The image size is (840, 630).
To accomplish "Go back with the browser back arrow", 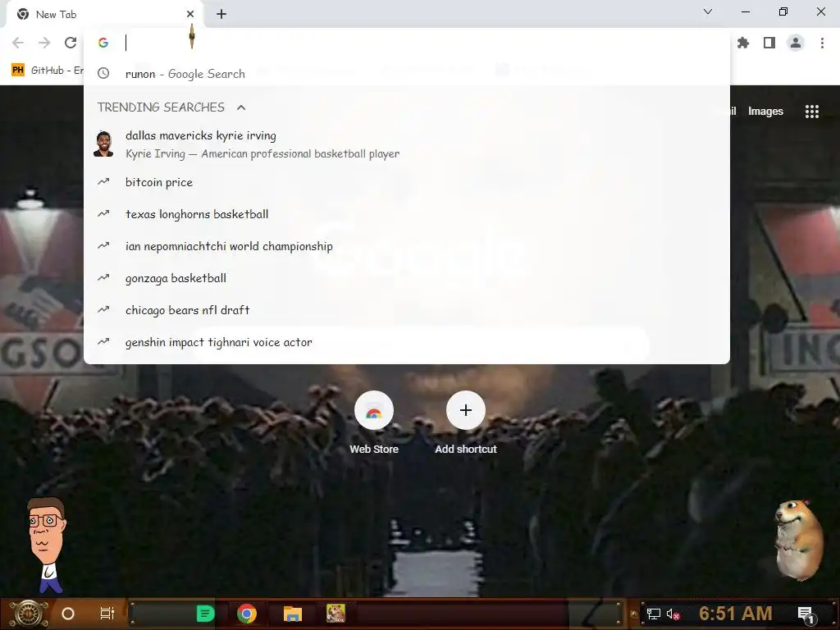I will coord(18,43).
